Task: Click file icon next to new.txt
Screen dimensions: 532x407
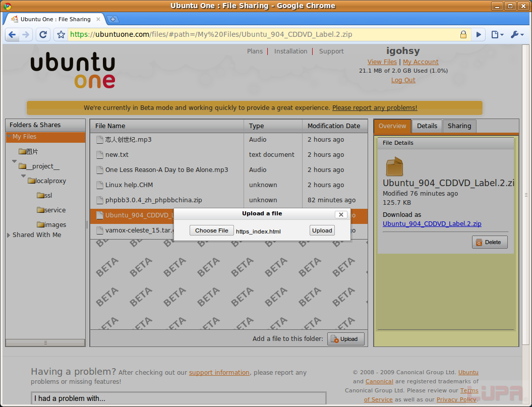Action: point(99,155)
